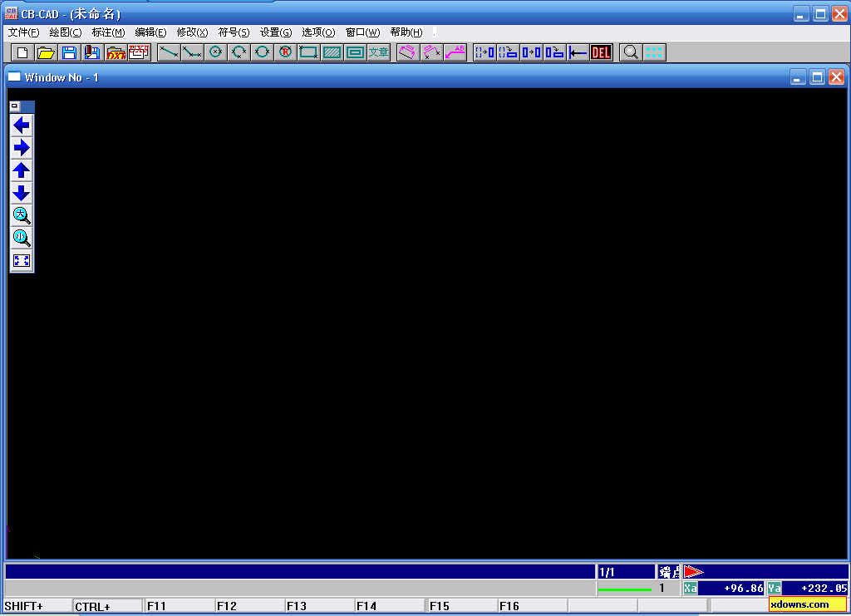Viewport: 851px width, 616px height.
Task: Toggle the SHIFT+ function key mode
Action: point(37,606)
